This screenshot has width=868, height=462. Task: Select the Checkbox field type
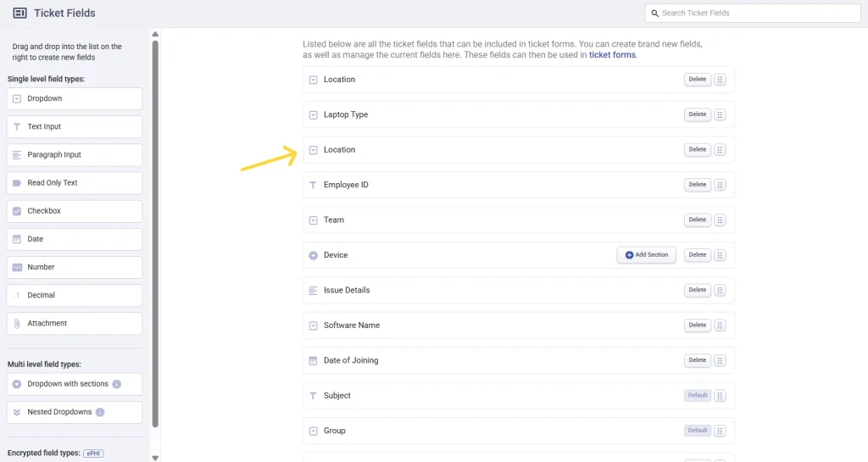(74, 211)
